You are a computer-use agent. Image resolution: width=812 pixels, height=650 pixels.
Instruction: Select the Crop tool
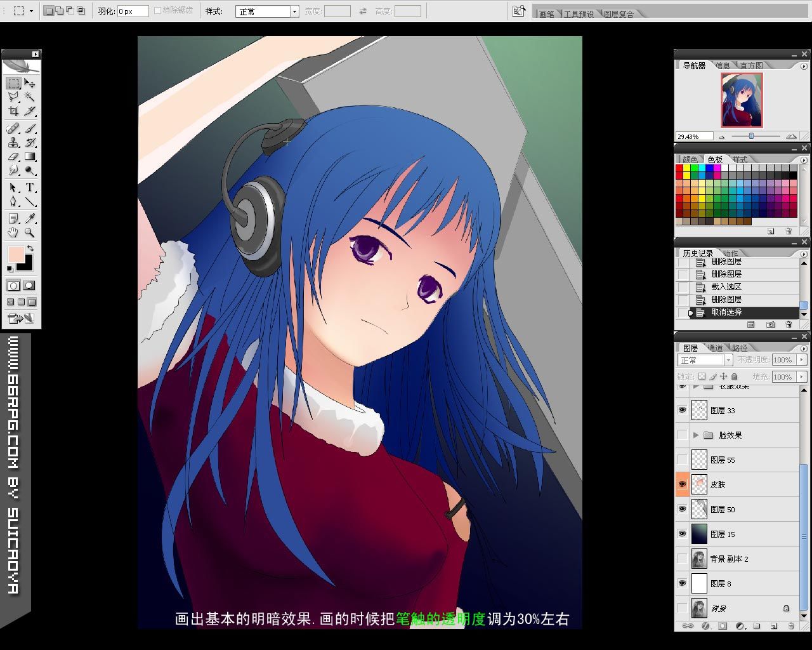pyautogui.click(x=13, y=111)
